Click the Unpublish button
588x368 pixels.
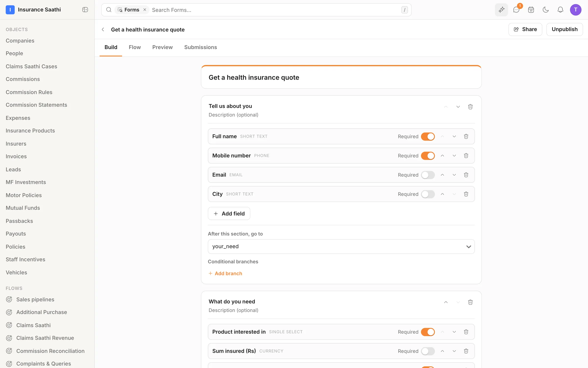tap(564, 29)
